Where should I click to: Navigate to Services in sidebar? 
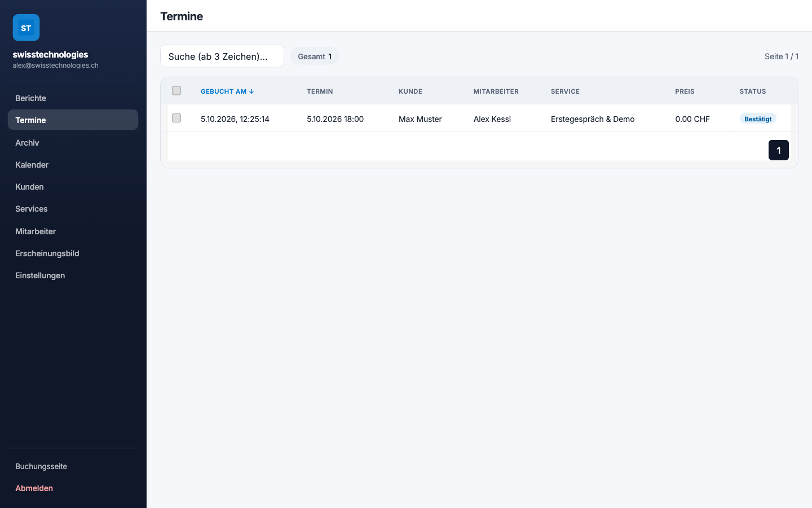(x=73, y=209)
